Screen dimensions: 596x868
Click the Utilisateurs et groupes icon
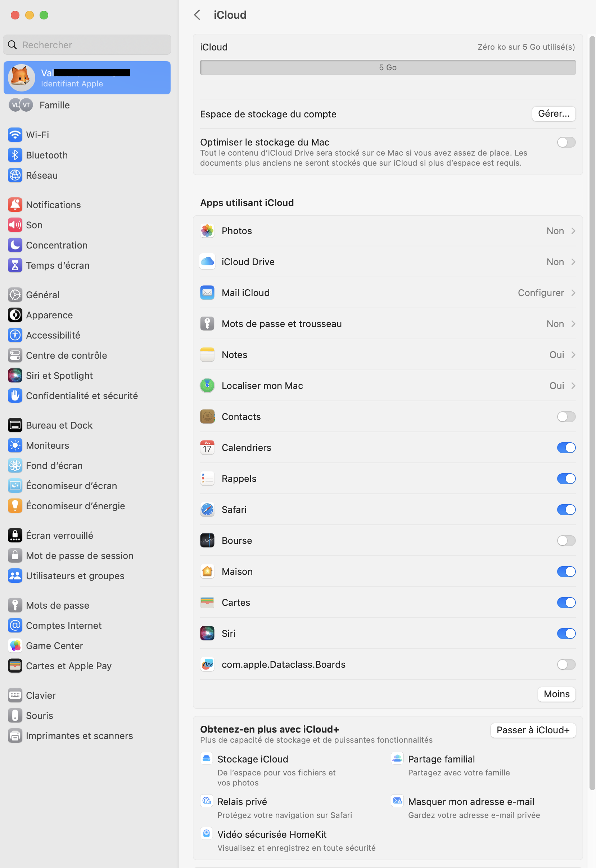(x=15, y=576)
